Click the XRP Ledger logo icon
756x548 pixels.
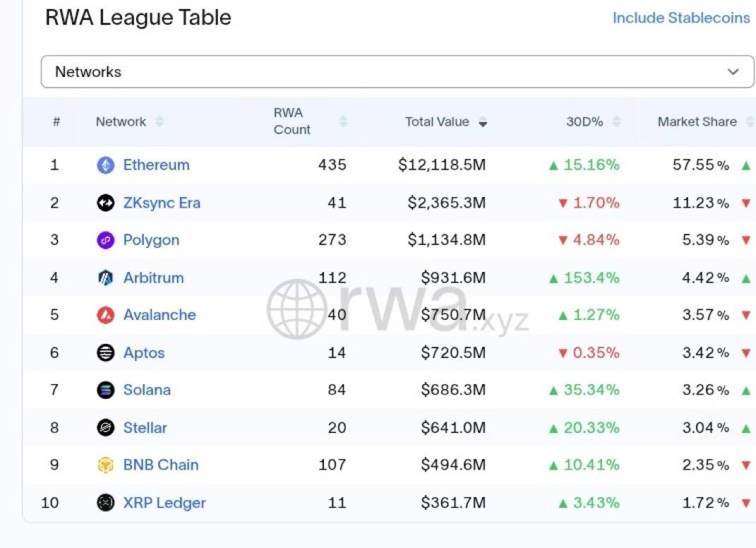pyautogui.click(x=105, y=503)
